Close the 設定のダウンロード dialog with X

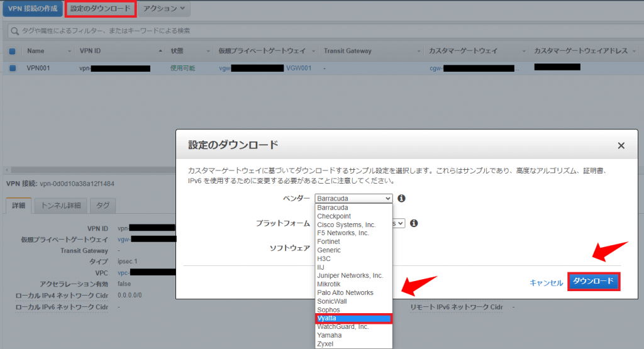[621, 145]
